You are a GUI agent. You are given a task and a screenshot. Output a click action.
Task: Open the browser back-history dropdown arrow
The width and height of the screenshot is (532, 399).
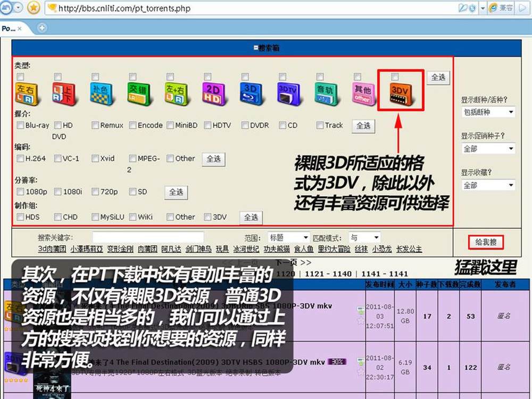tap(18, 7)
